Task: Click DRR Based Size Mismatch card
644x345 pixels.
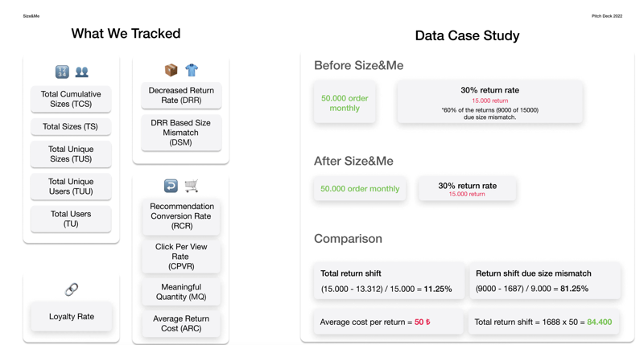Action: (181, 133)
